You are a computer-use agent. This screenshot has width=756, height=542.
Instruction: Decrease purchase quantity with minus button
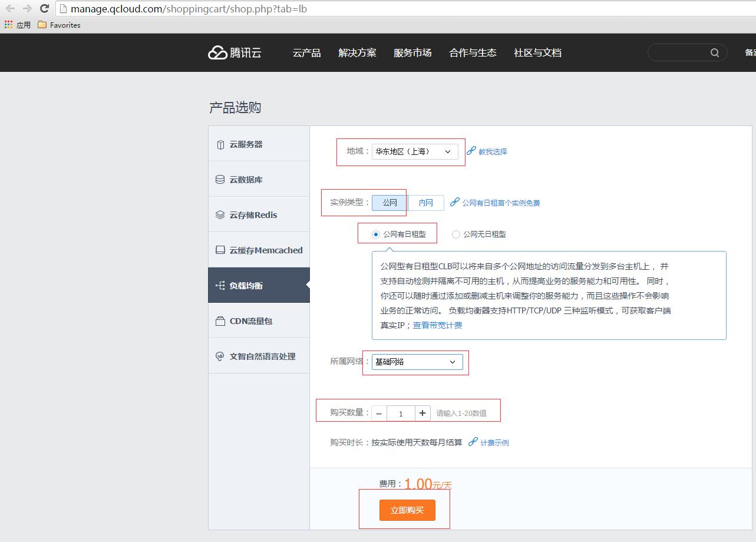tap(379, 413)
